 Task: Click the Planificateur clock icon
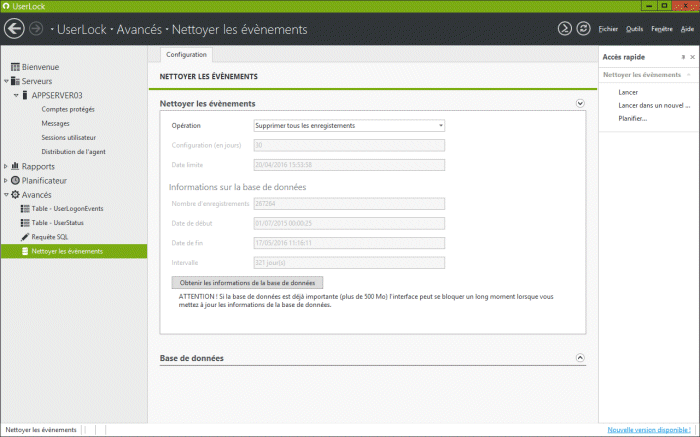[15, 180]
